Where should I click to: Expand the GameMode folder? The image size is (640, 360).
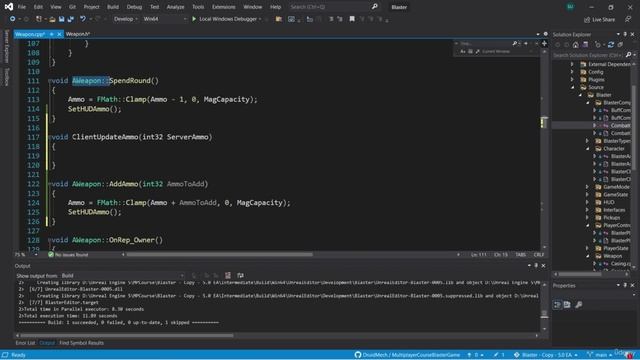tap(587, 187)
